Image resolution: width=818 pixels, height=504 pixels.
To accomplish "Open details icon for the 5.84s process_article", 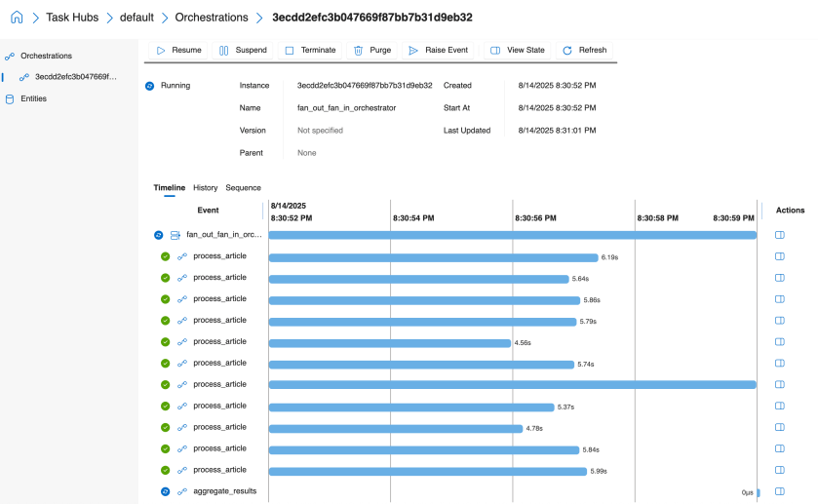I will click(x=779, y=448).
